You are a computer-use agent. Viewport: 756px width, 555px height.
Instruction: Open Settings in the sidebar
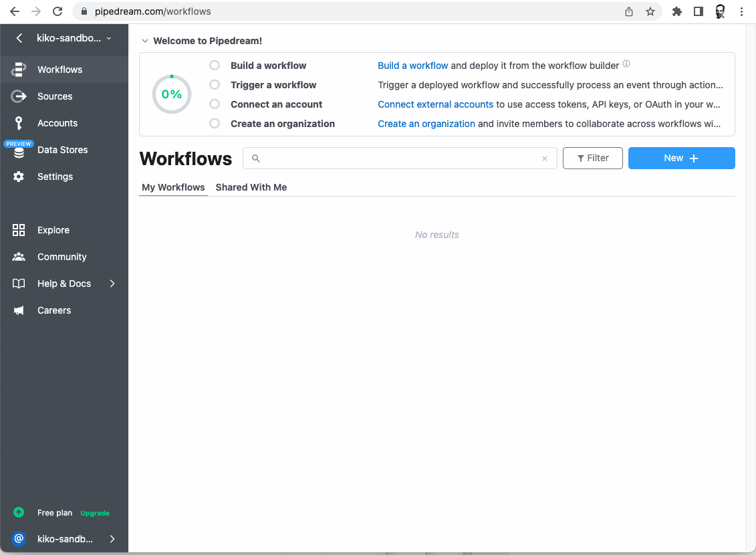(x=64, y=177)
